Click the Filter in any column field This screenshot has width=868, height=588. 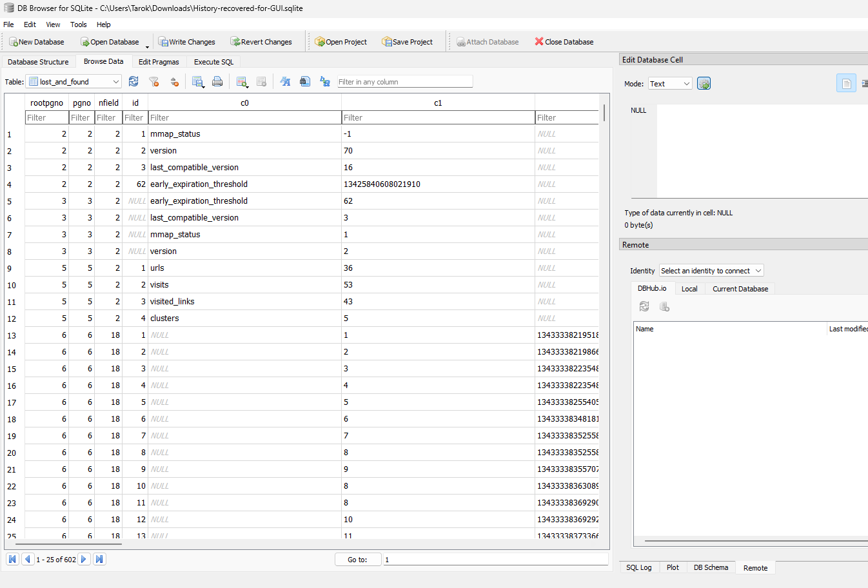405,82
